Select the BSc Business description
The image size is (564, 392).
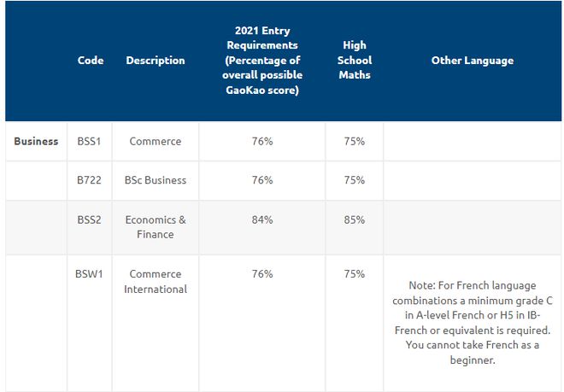pyautogui.click(x=156, y=180)
